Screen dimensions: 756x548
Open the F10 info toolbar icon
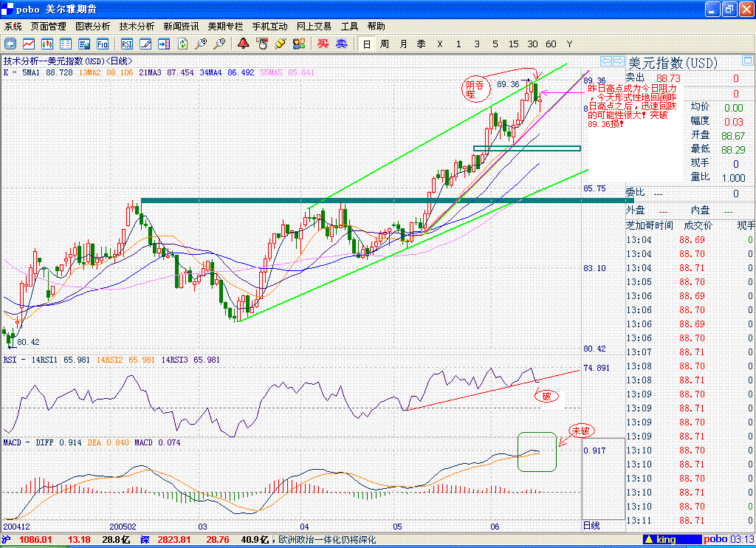(x=103, y=44)
